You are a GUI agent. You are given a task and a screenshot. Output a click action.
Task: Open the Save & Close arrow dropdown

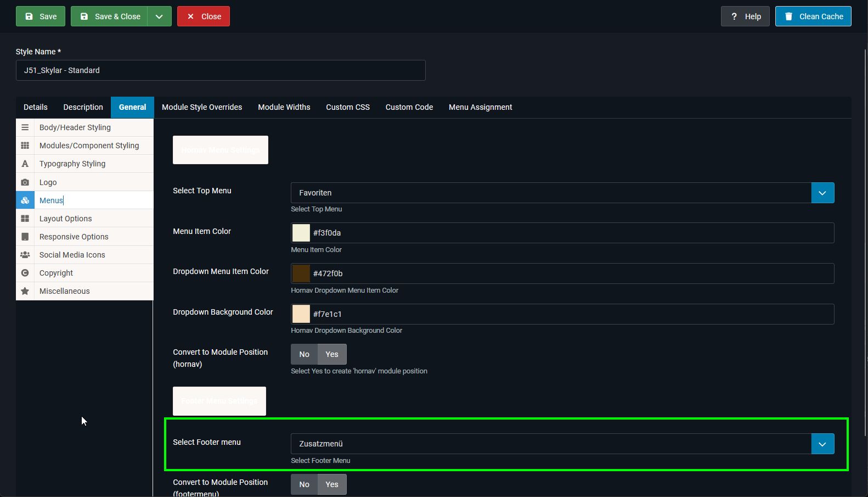point(159,16)
